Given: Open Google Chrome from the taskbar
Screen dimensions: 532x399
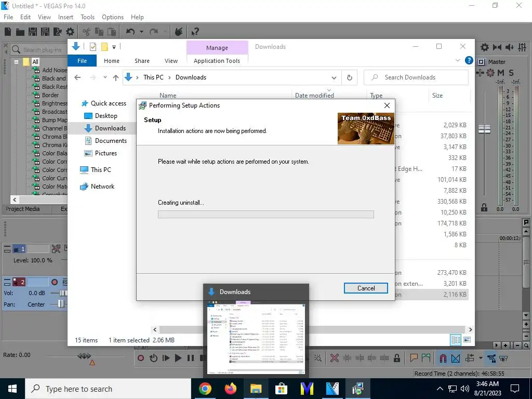Looking at the screenshot, I should coord(205,389).
